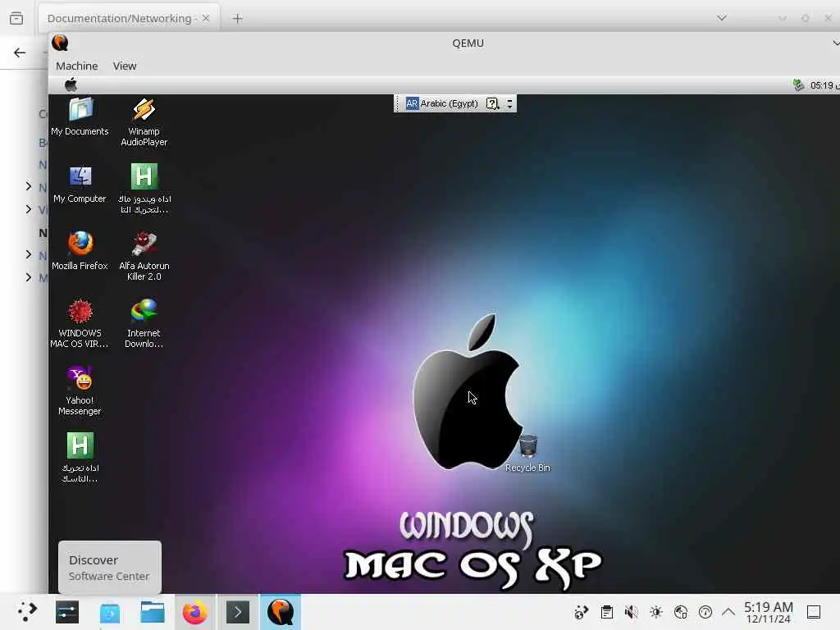Open the KDE application launcher

[26, 612]
